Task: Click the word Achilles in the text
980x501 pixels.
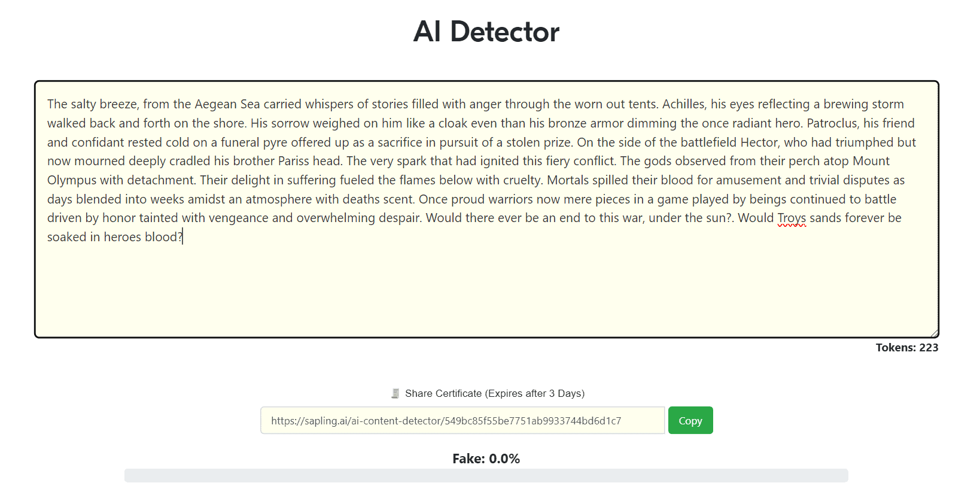Action: (683, 104)
